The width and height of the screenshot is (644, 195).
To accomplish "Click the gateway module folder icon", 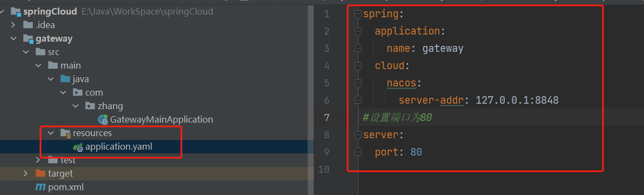I will point(28,39).
